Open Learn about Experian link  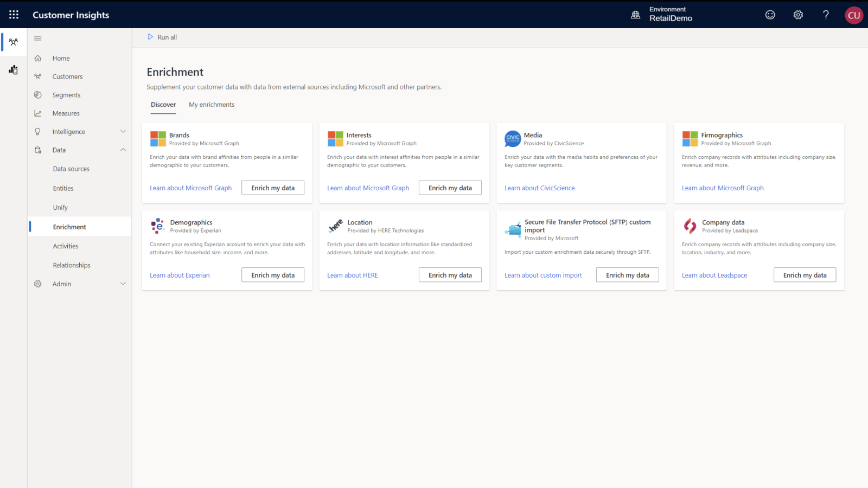(180, 275)
